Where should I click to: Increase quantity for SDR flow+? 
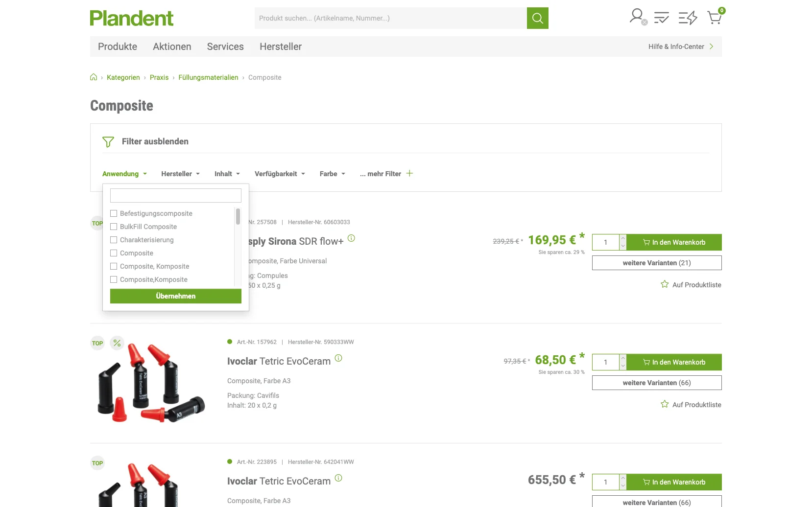(623, 238)
